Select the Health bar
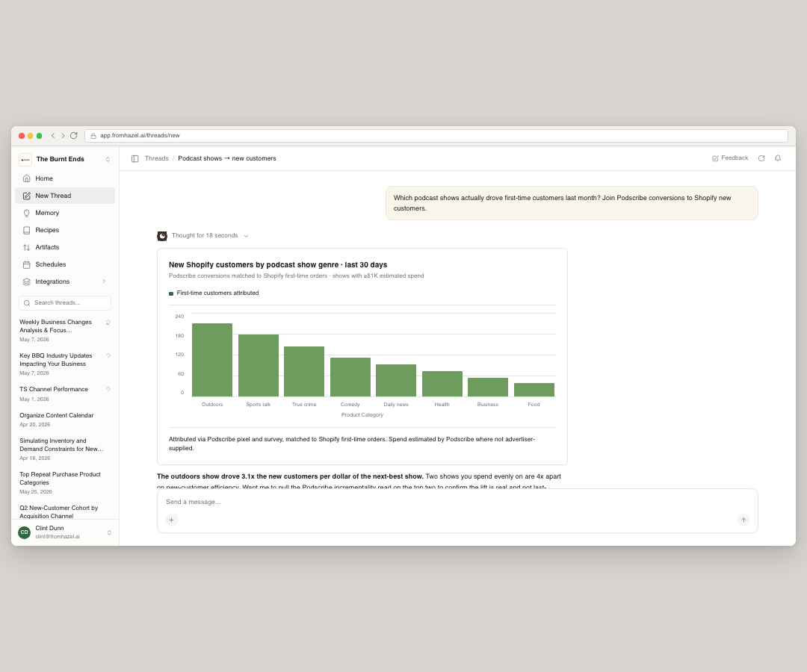 coord(442,384)
